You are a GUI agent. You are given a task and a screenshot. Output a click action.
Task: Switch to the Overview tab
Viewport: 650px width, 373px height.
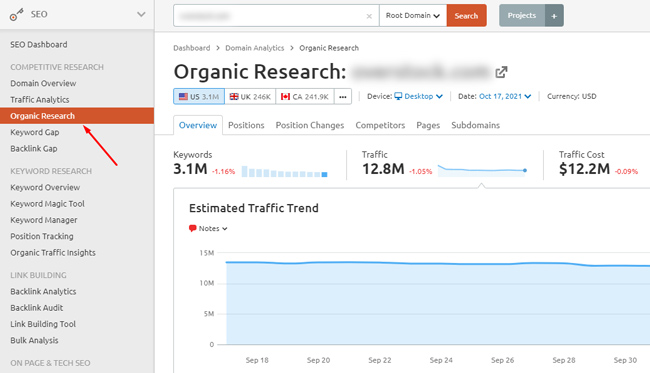tap(198, 125)
